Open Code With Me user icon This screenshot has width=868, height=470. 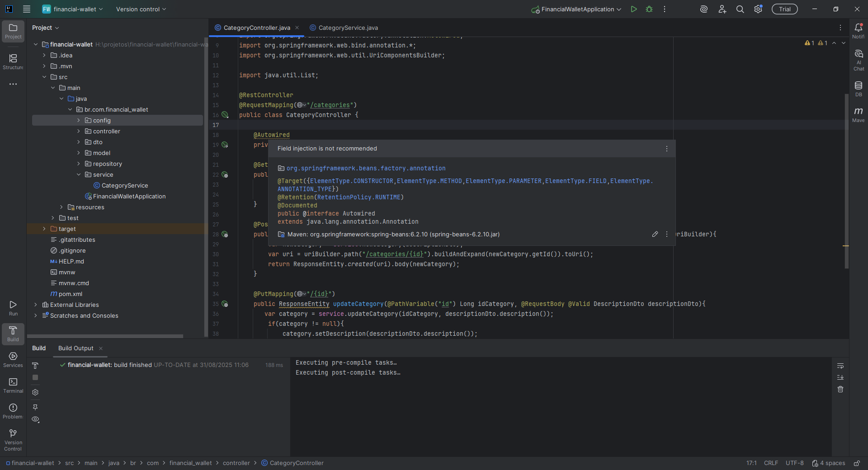pos(722,9)
